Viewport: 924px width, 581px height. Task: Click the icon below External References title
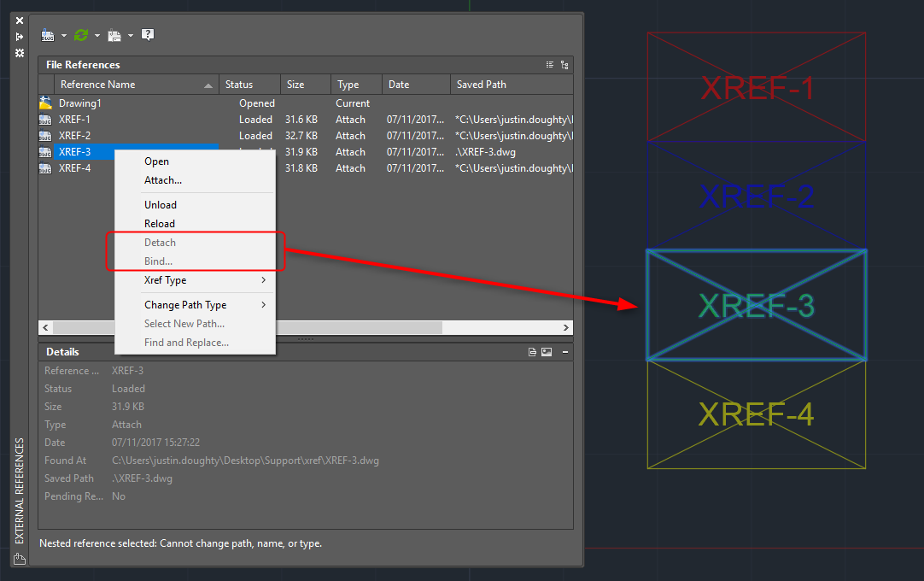[20, 560]
